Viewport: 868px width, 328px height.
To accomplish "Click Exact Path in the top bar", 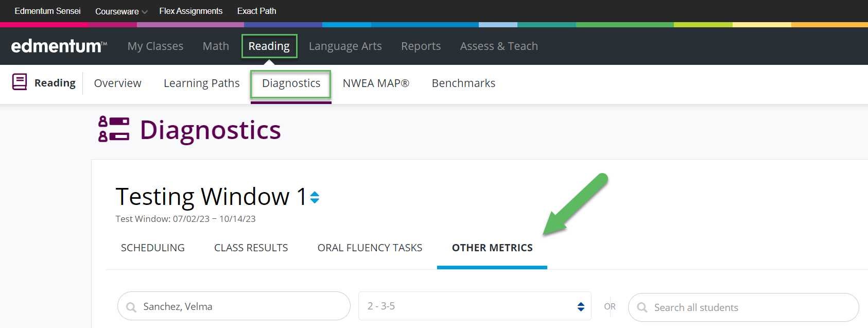I will click(256, 11).
